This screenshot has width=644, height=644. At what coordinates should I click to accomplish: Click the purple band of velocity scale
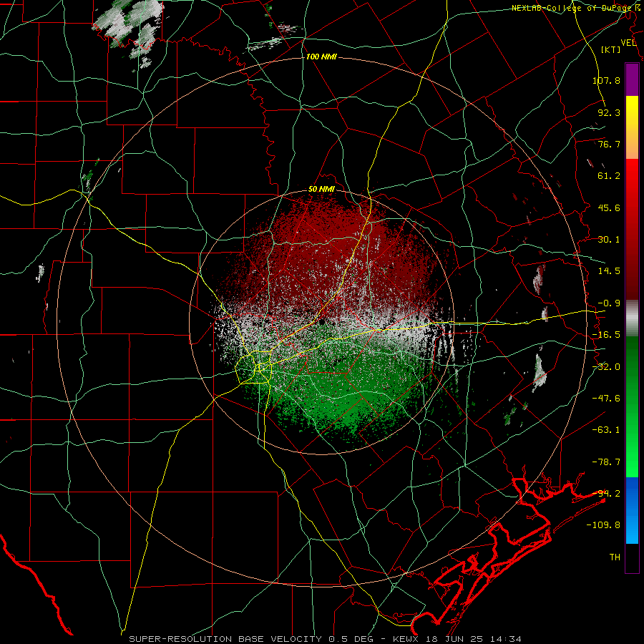click(632, 79)
